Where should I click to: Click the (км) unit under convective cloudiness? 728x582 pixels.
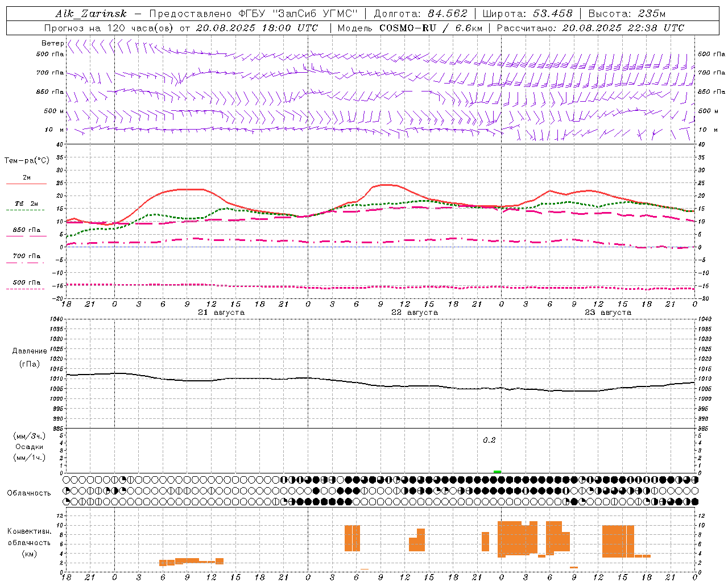(x=29, y=554)
